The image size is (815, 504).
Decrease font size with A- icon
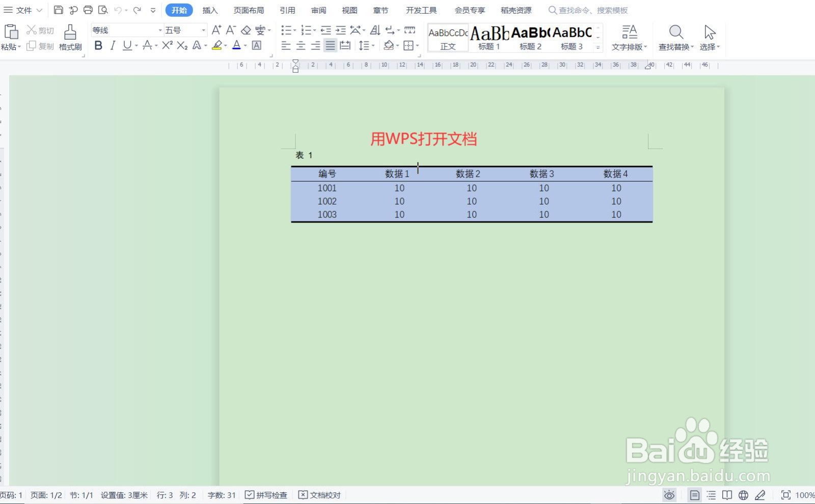pyautogui.click(x=231, y=30)
